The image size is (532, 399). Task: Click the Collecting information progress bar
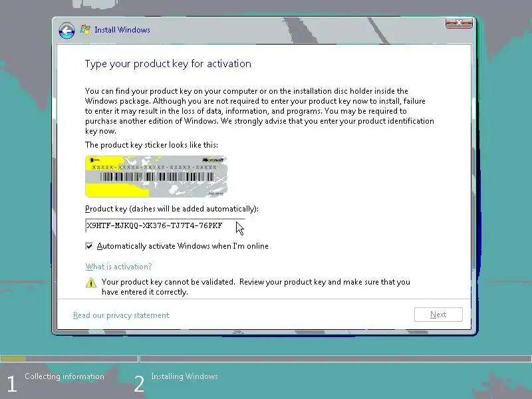(x=69, y=358)
